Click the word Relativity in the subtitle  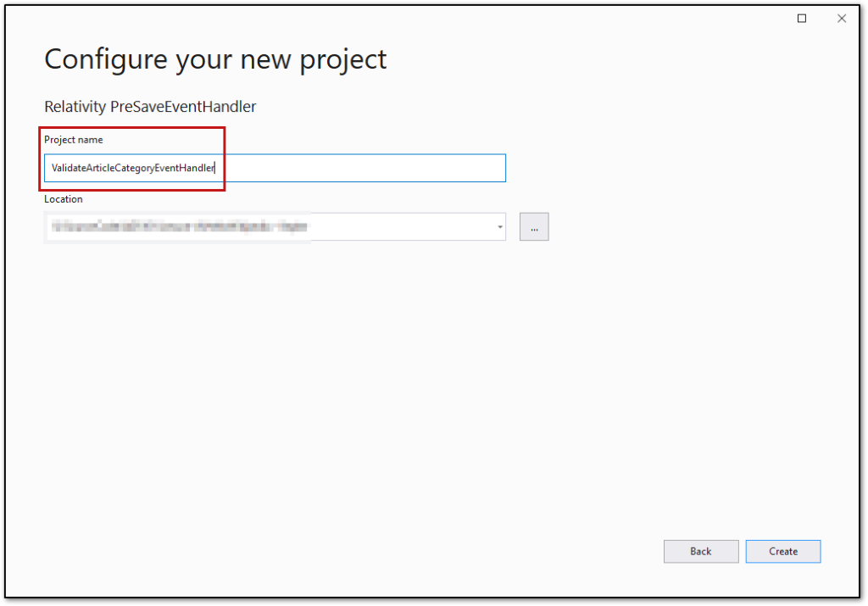[75, 106]
